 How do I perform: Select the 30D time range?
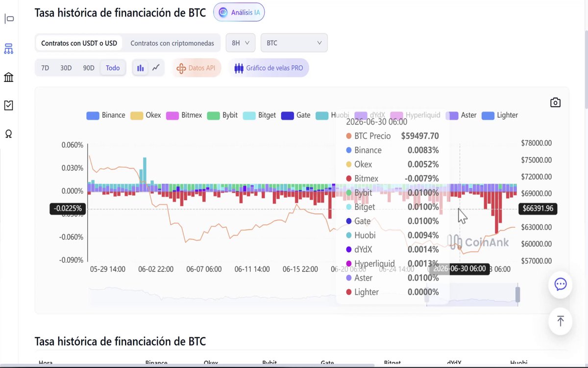click(66, 68)
